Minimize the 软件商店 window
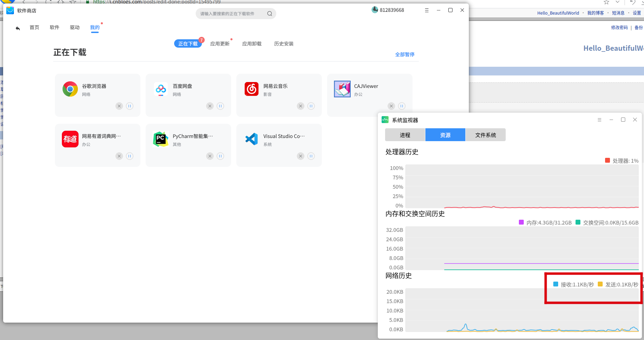This screenshot has height=340, width=644. [439, 10]
